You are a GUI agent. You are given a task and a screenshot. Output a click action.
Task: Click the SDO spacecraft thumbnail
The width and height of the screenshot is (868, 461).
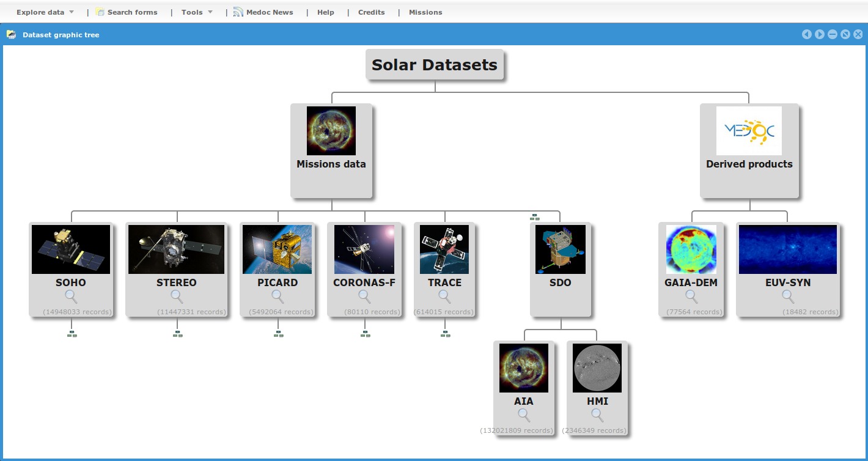[561, 249]
